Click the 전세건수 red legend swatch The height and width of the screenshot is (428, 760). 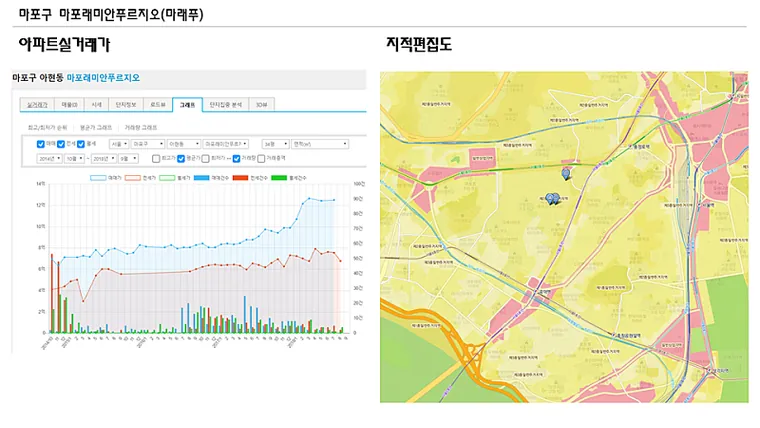pyautogui.click(x=240, y=178)
